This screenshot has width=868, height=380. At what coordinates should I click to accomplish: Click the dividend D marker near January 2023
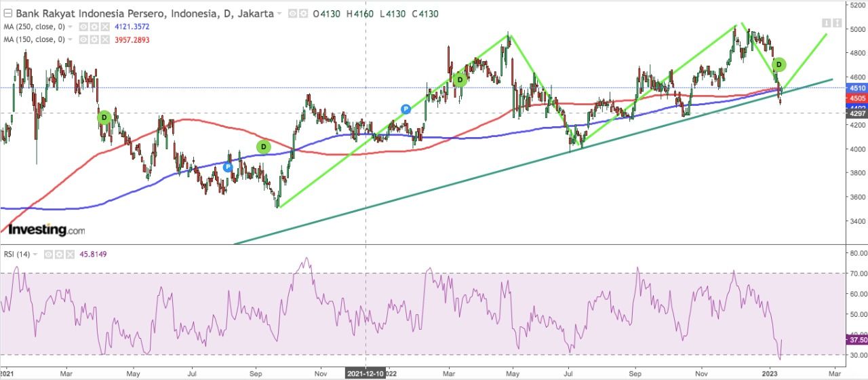(x=779, y=64)
